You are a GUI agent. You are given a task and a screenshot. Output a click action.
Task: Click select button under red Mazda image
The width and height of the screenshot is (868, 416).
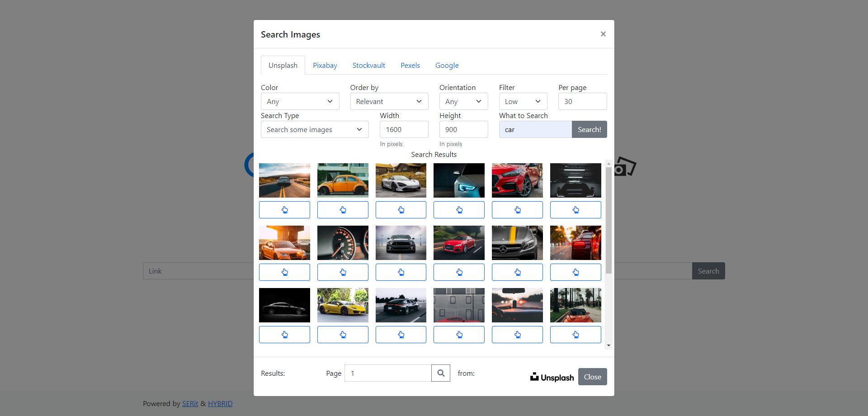(517, 210)
